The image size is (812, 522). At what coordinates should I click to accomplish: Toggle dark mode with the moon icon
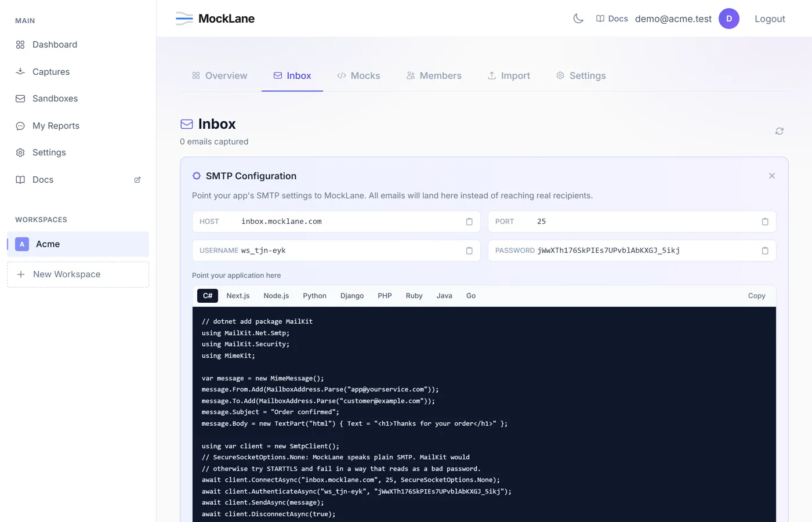coord(578,19)
